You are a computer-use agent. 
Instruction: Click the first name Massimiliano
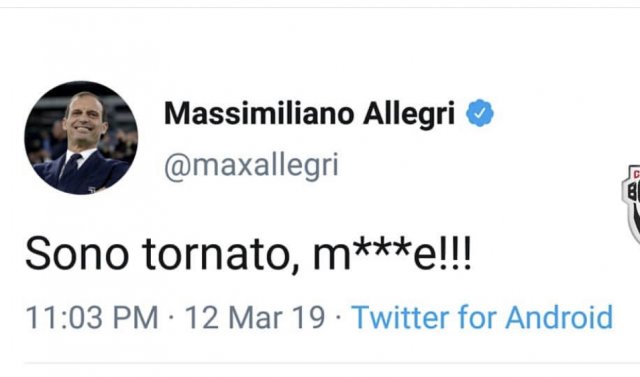point(259,113)
